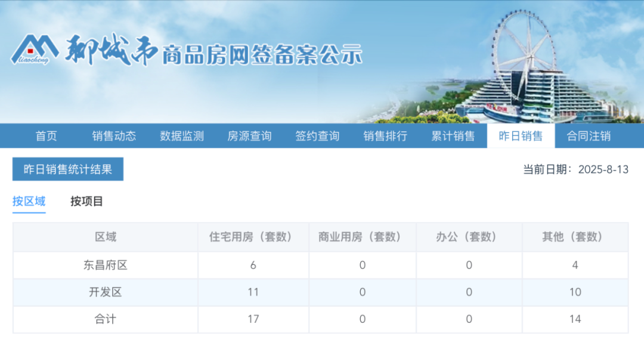This screenshot has width=644, height=352.
Task: Navigate to 销售动态 sales dynamics
Action: click(x=113, y=136)
